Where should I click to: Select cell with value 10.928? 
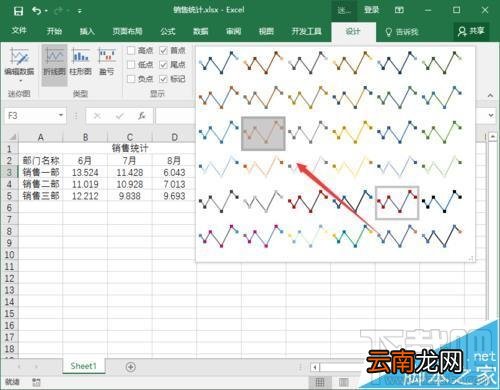pos(130,184)
